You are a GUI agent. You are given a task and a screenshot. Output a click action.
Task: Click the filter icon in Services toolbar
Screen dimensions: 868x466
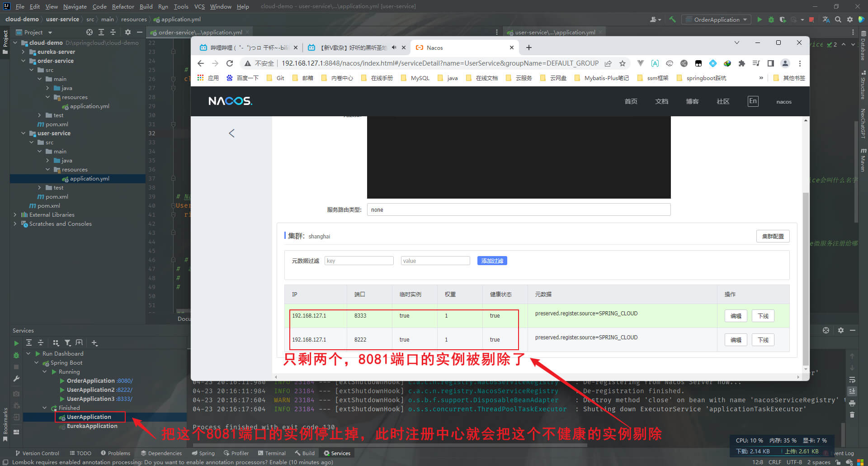coord(67,343)
